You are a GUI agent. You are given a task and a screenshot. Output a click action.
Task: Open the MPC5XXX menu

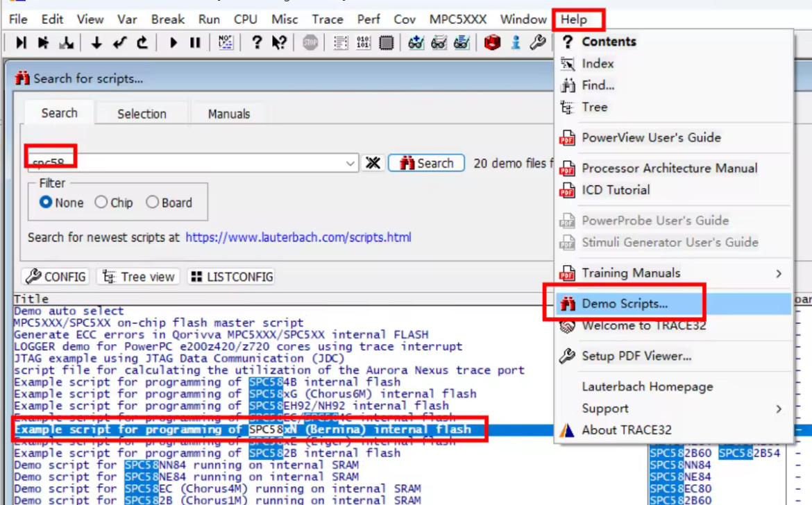click(x=458, y=19)
